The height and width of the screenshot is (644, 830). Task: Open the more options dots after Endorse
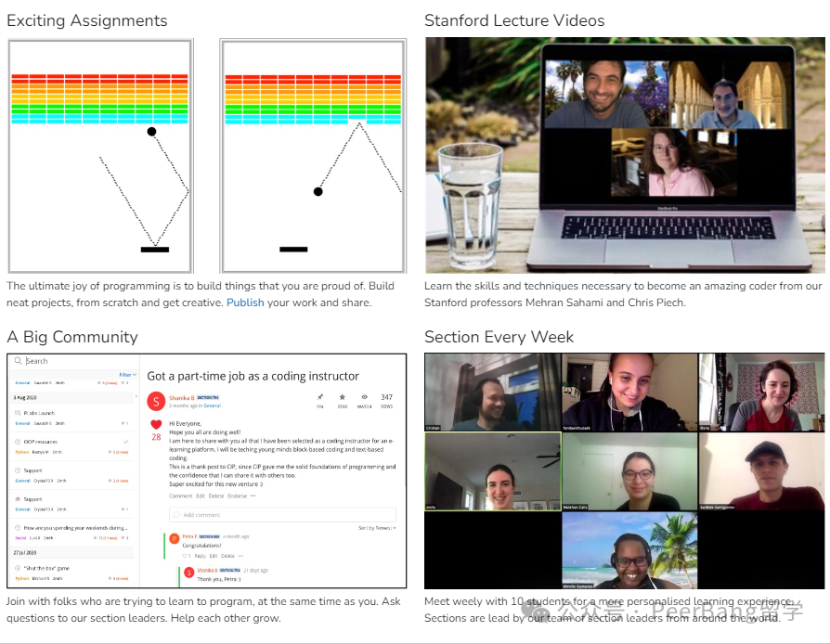pos(253,496)
